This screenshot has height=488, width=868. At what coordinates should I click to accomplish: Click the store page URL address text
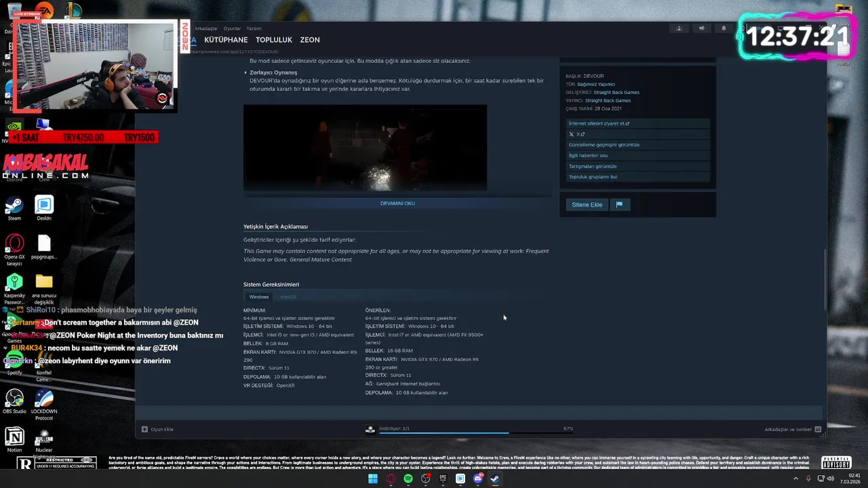(x=234, y=52)
